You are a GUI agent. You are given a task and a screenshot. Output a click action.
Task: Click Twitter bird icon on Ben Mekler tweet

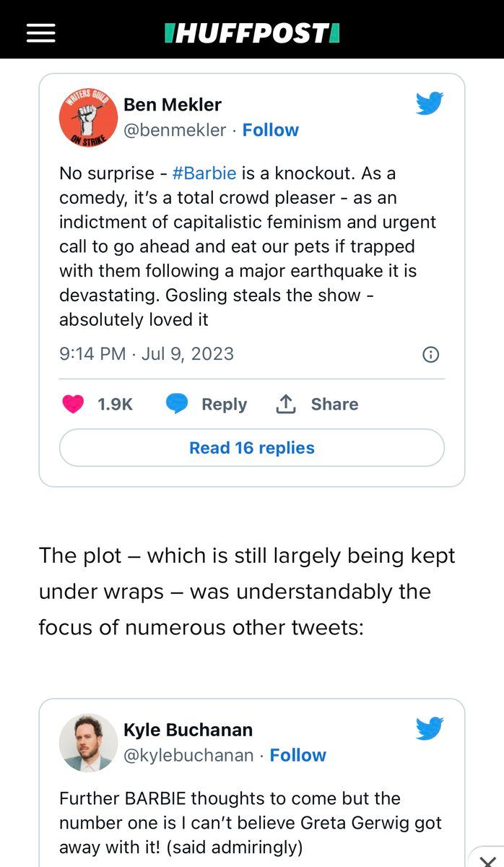430,104
